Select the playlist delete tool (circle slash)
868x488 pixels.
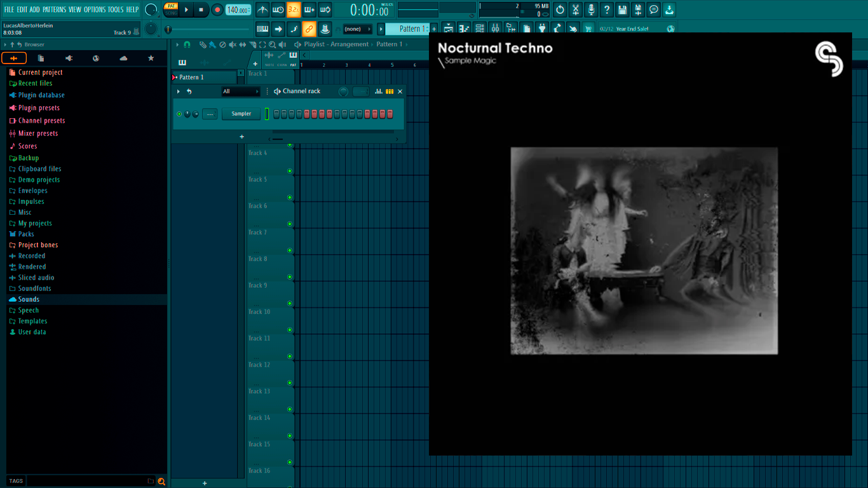click(222, 44)
